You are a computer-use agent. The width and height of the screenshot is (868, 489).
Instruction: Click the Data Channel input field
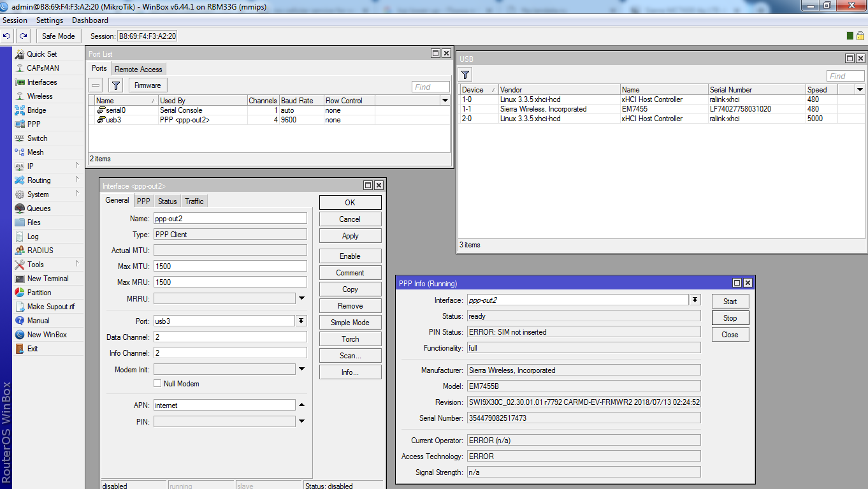(229, 337)
